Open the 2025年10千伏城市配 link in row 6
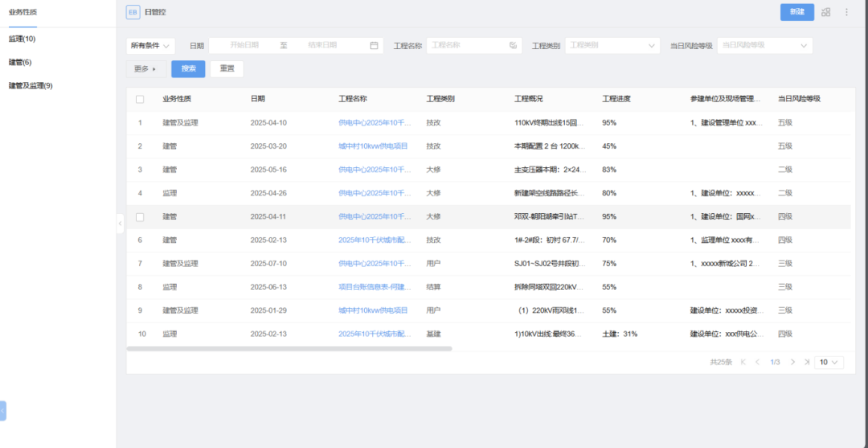 pyautogui.click(x=375, y=240)
